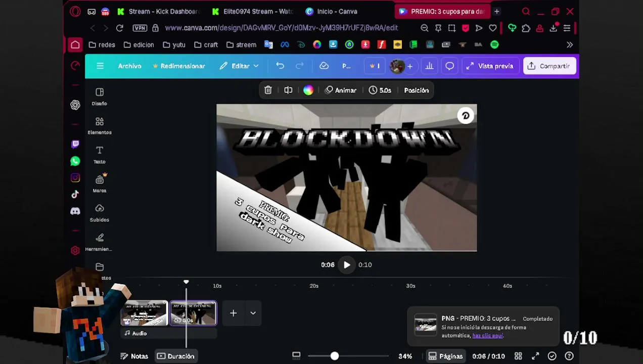
Task: Open the user avatar in top bar
Action: coord(397,66)
